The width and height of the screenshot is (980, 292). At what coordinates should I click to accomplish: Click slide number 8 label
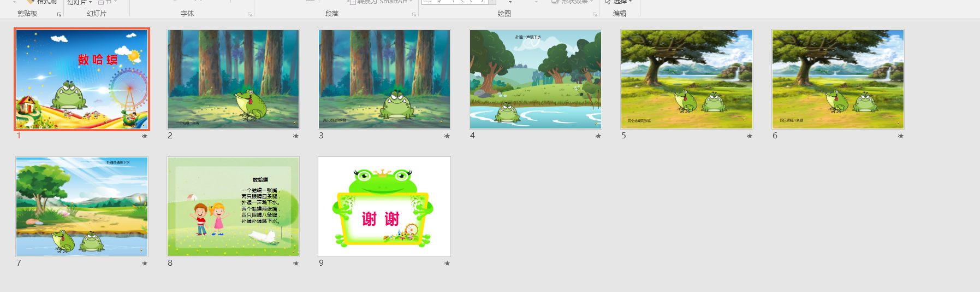(x=170, y=263)
